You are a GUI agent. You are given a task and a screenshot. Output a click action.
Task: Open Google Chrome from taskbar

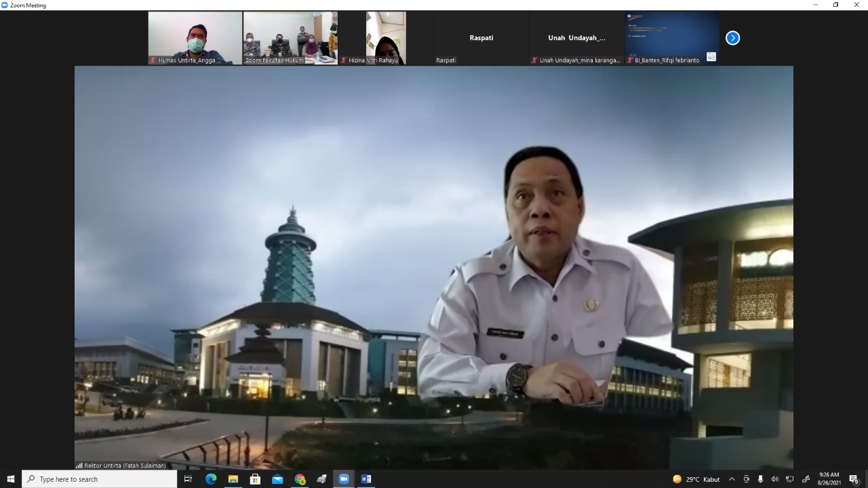click(x=300, y=479)
